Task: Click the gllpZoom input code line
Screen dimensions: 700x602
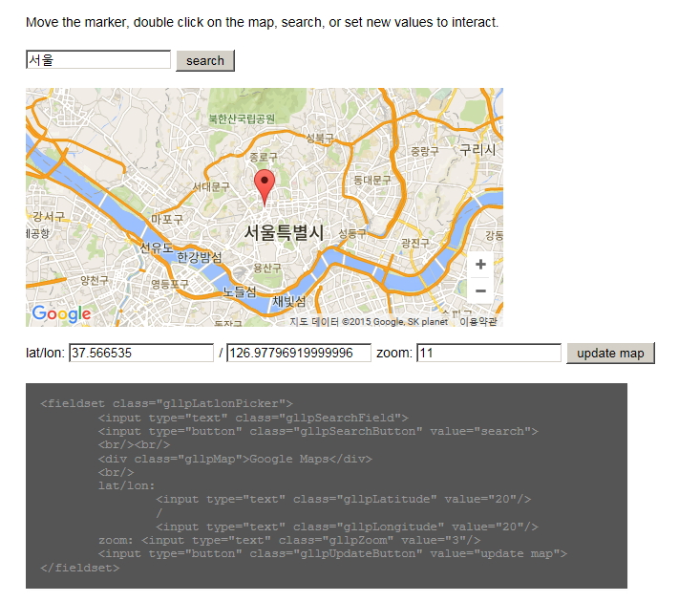Action: click(x=289, y=541)
